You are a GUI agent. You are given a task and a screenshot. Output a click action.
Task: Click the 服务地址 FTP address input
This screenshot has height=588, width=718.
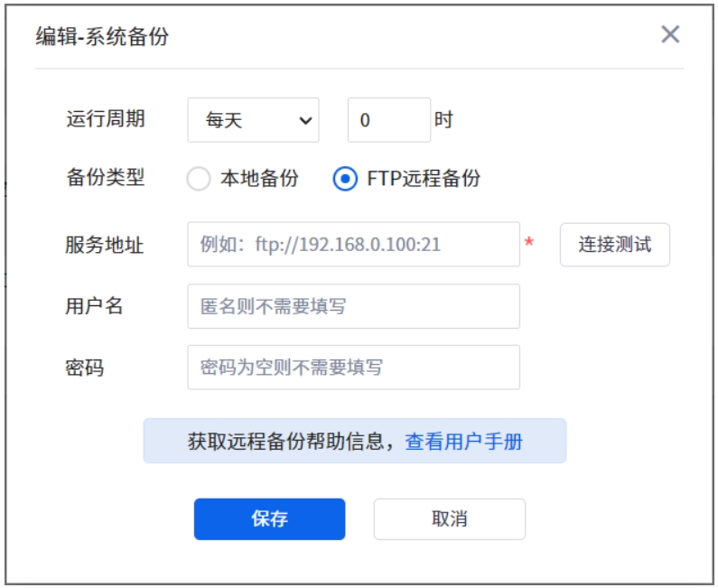click(353, 244)
